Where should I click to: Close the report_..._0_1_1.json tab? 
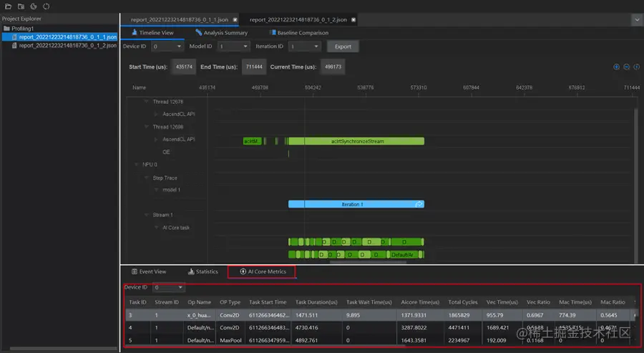pos(235,20)
